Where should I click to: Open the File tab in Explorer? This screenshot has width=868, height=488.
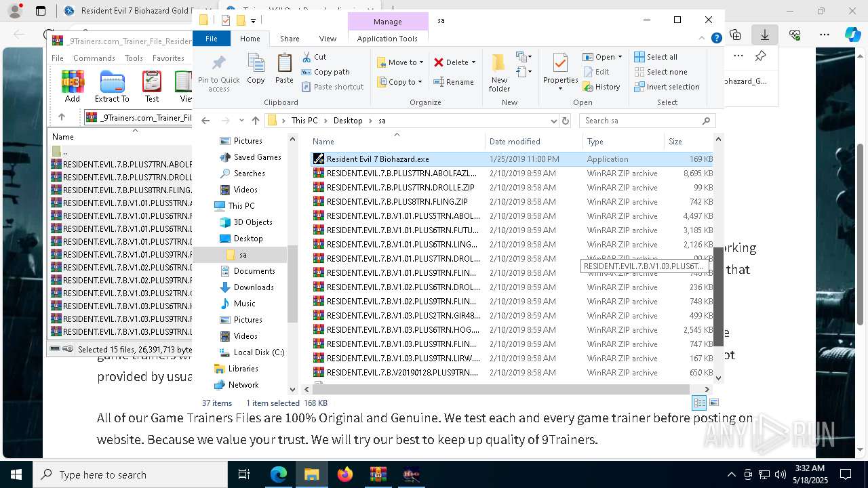[212, 39]
